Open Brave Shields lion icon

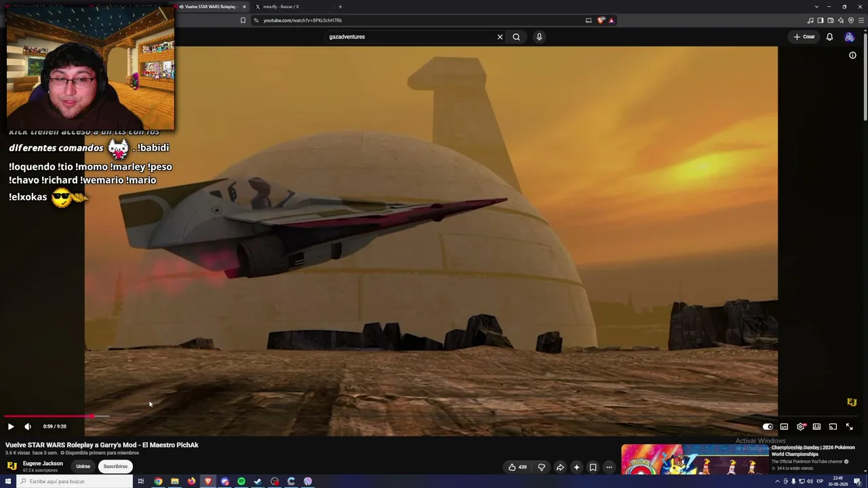601,20
